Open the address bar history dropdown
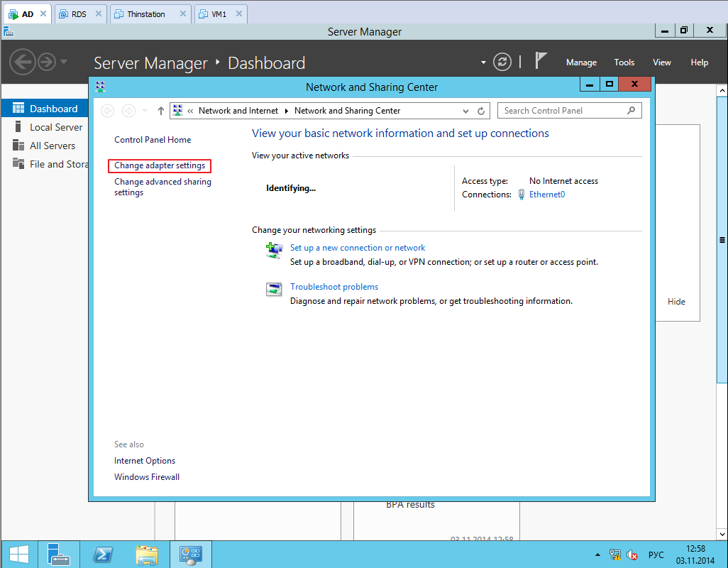Image resolution: width=728 pixels, height=568 pixels. coord(465,111)
